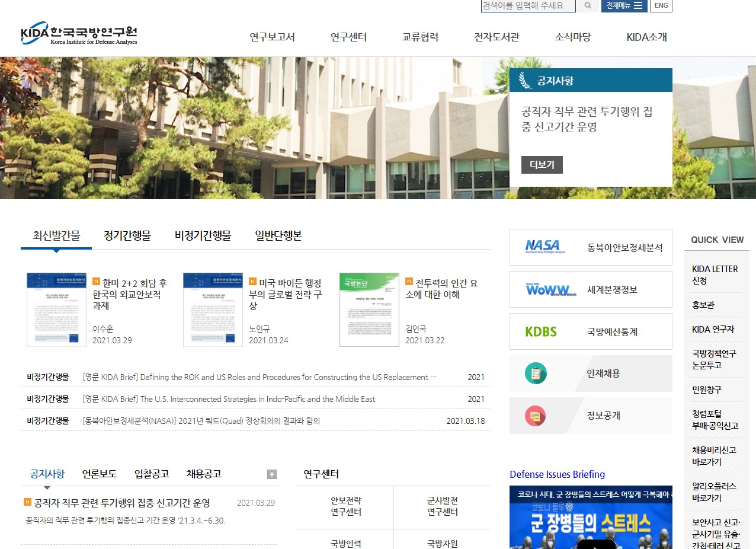Select the 최신발간물 tab
Image resolution: width=756 pixels, height=549 pixels.
56,235
